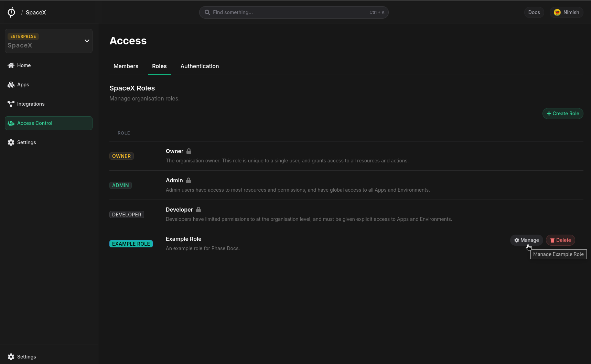Open Integrations in sidebar
The height and width of the screenshot is (364, 591).
tap(49, 104)
